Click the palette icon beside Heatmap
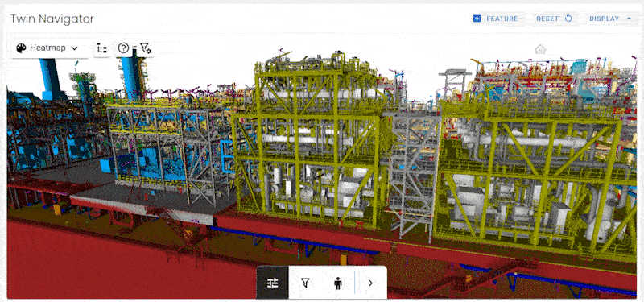 click(x=21, y=48)
